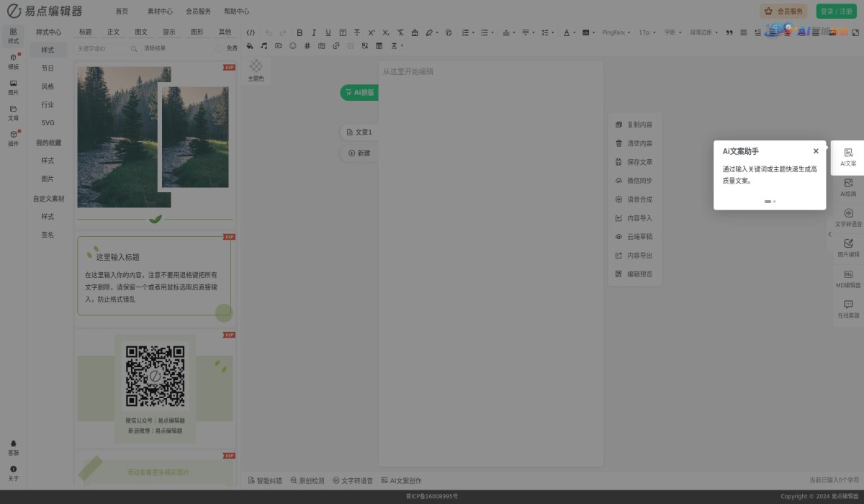Enable the 免费 filter radio button
The image size is (864, 504).
219,49
